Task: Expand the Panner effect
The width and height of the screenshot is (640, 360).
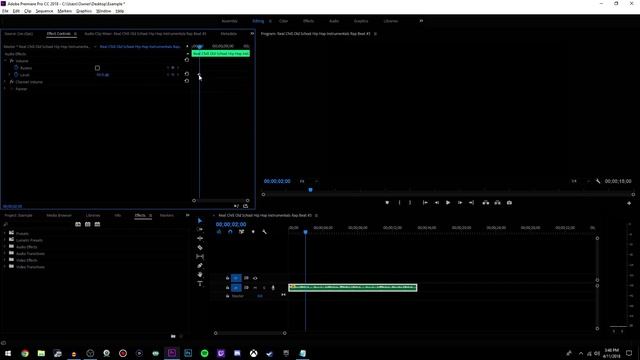Action: coord(5,89)
